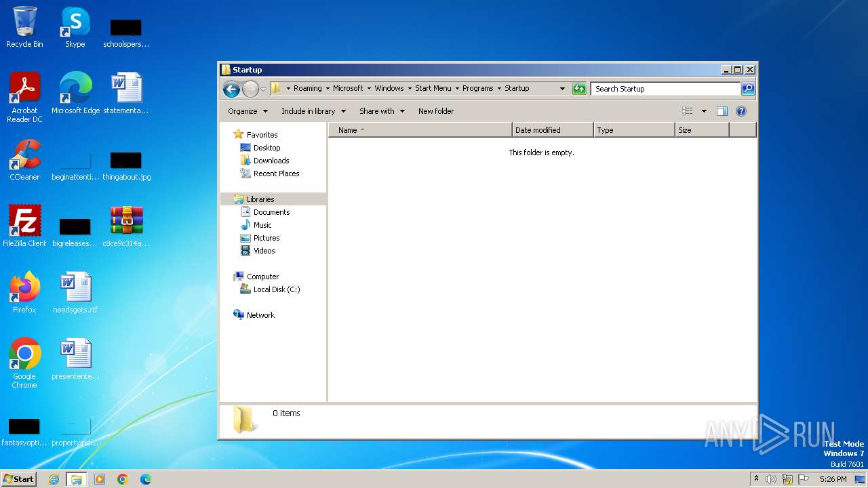This screenshot has width=868, height=488.
Task: Click the volume speaker tray icon
Action: (771, 479)
